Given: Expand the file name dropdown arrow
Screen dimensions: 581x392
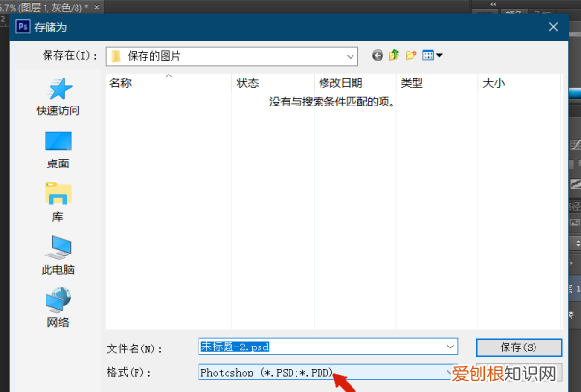Looking at the screenshot, I should (450, 347).
